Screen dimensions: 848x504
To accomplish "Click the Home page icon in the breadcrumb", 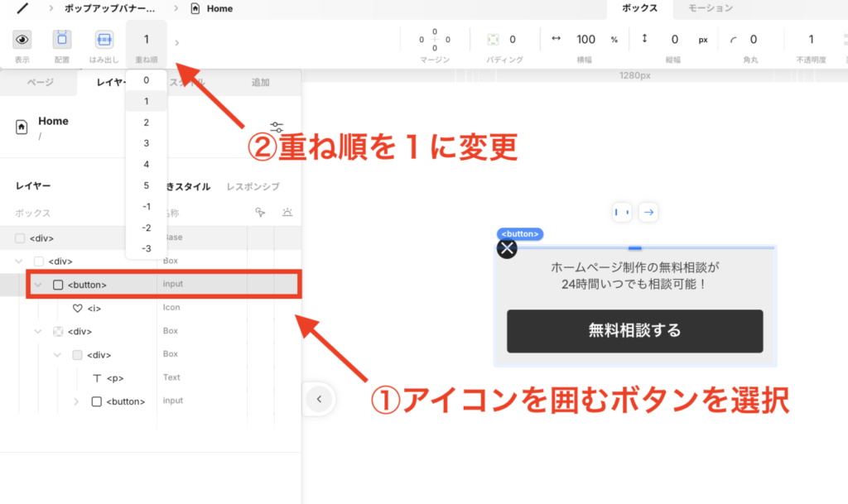I will point(195,8).
